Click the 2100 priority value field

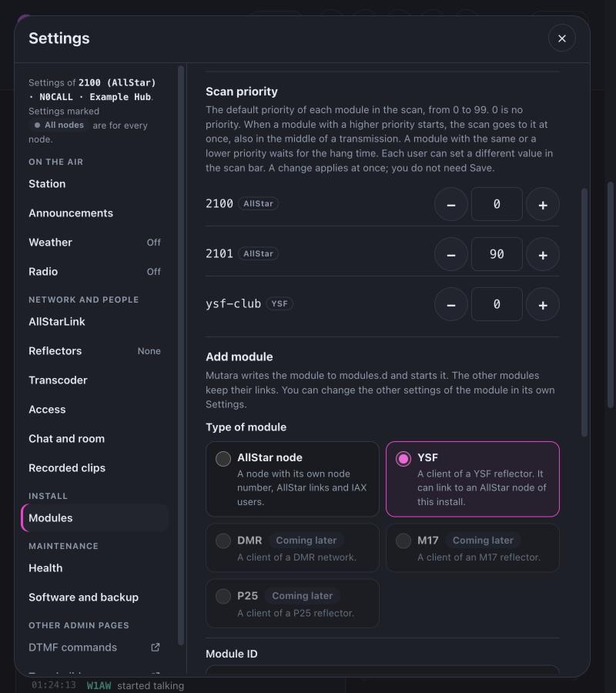[x=497, y=204]
